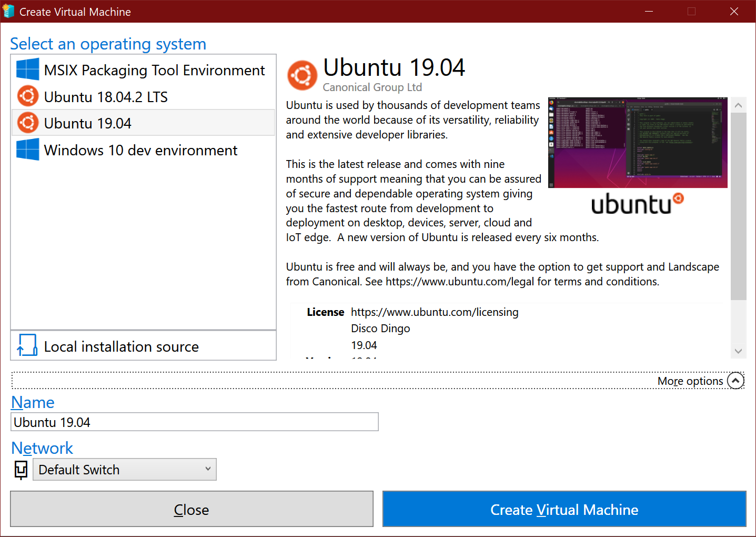
Task: Click the Ubuntu 19.04 details title
Action: pyautogui.click(x=394, y=67)
